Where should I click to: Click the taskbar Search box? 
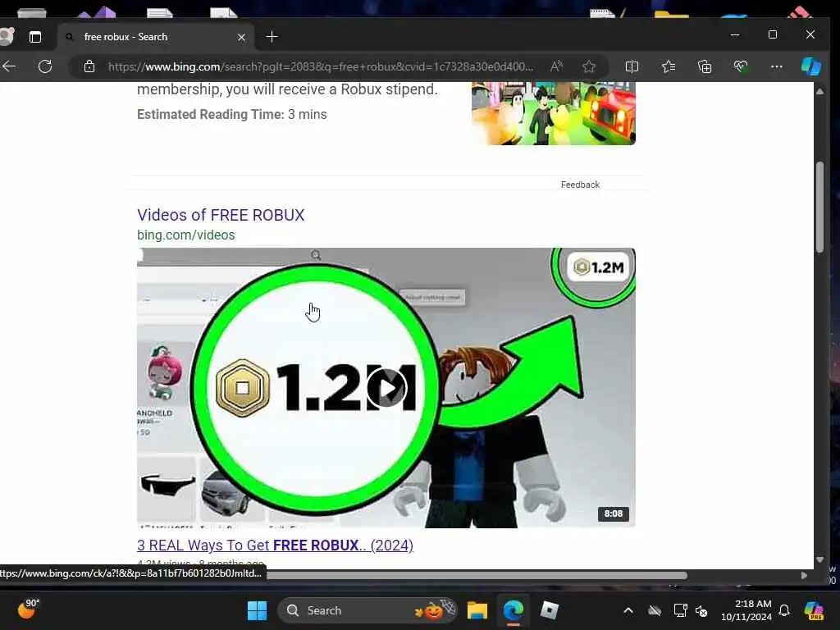(x=367, y=610)
